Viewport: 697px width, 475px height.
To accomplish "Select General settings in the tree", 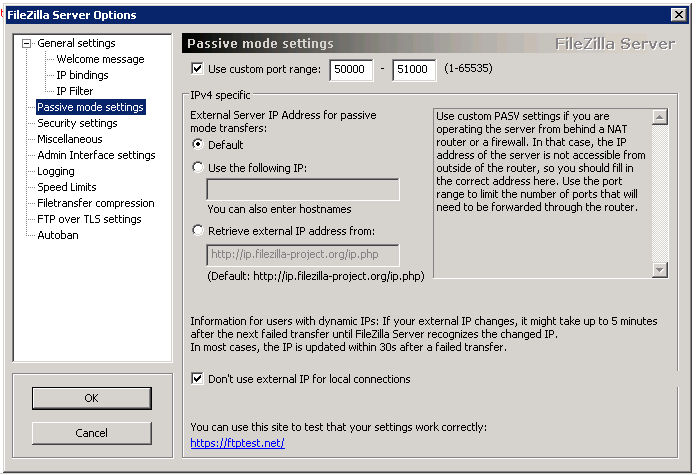I will [76, 43].
